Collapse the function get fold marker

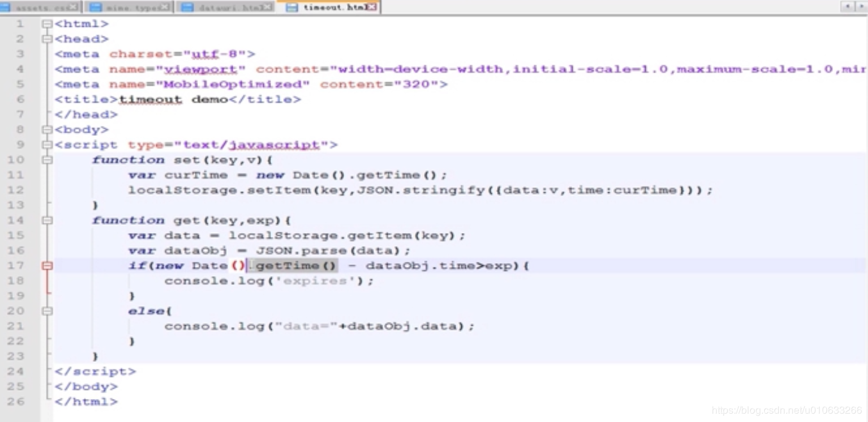(x=47, y=220)
